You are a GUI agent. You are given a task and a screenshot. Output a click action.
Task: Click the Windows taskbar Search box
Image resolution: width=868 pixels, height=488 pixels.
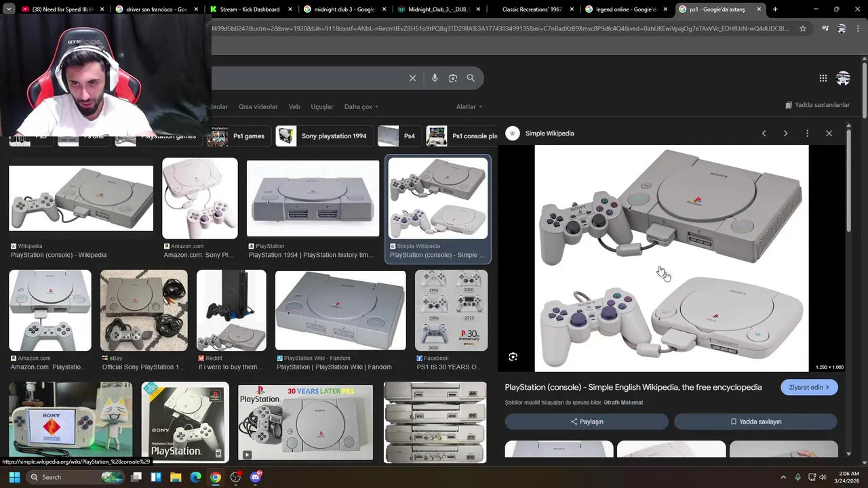(76, 477)
